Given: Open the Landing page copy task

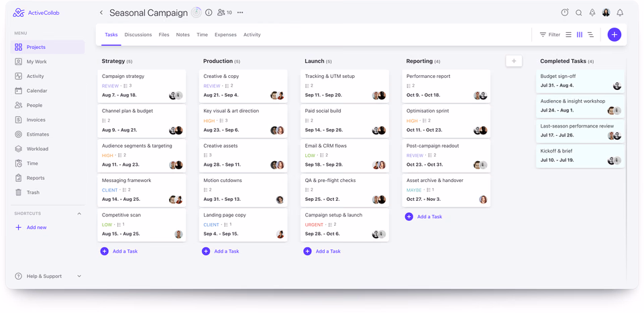Looking at the screenshot, I should (243, 225).
